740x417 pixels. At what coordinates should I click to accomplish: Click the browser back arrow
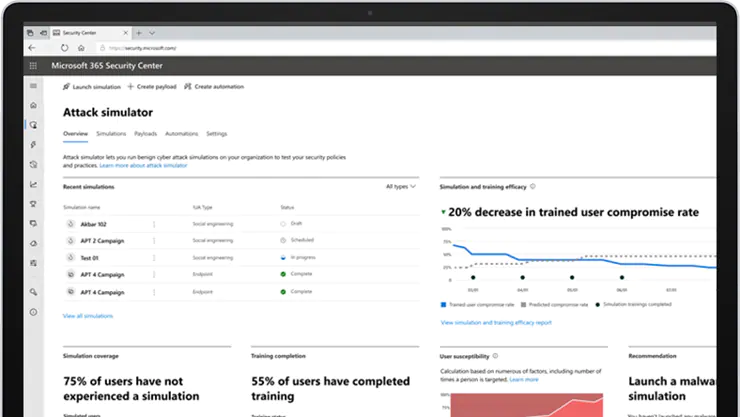pos(33,46)
